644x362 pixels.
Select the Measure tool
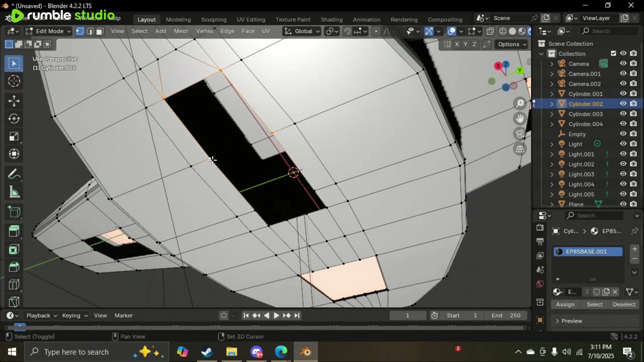pos(14,193)
